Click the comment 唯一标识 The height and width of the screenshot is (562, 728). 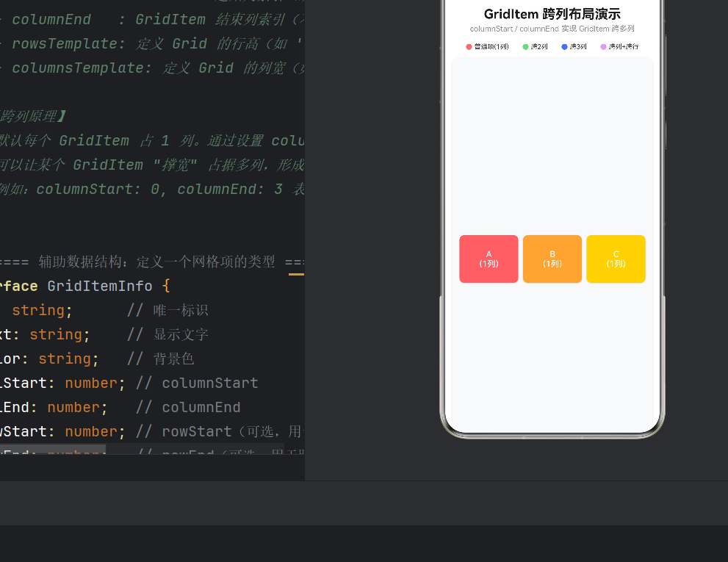click(181, 310)
